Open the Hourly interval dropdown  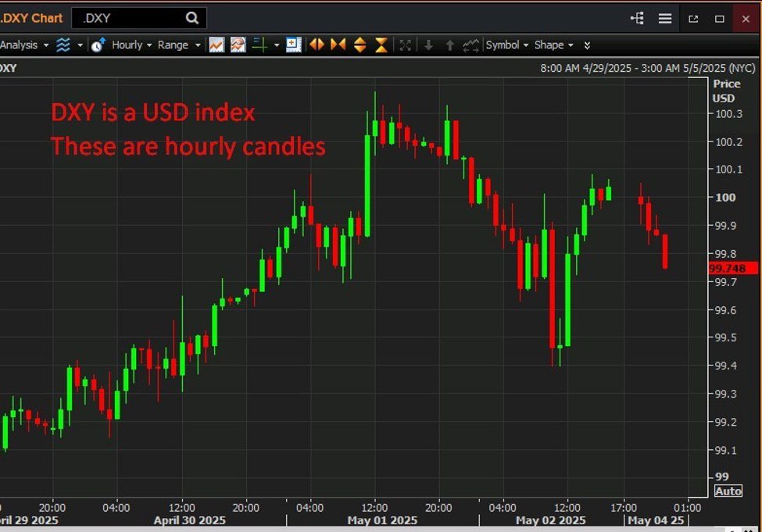(x=129, y=45)
